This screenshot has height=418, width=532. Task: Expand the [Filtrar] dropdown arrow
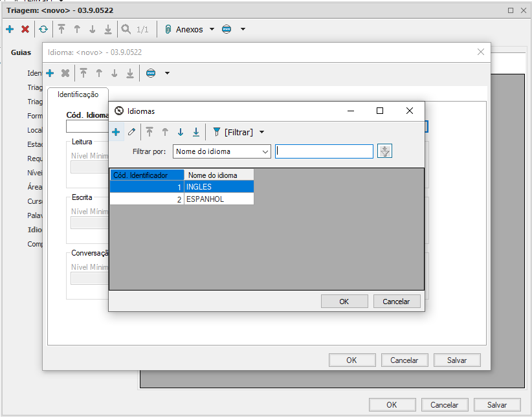point(261,132)
